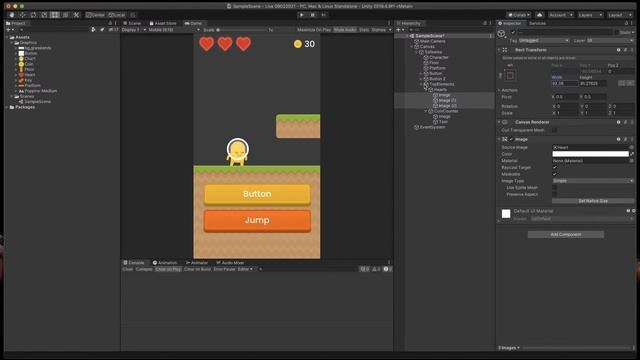Select the Transform tool in the toolbar
Image resolution: width=640 pixels, height=360 pixels.
(65, 15)
